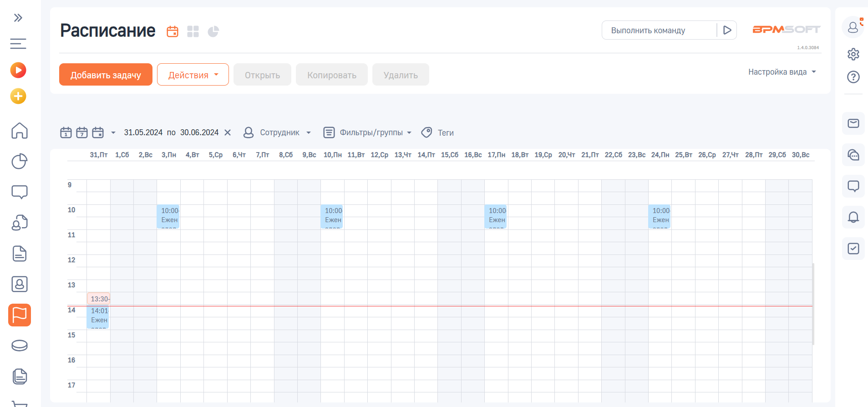Click the yellow plus quick-add icon

pos(18,96)
